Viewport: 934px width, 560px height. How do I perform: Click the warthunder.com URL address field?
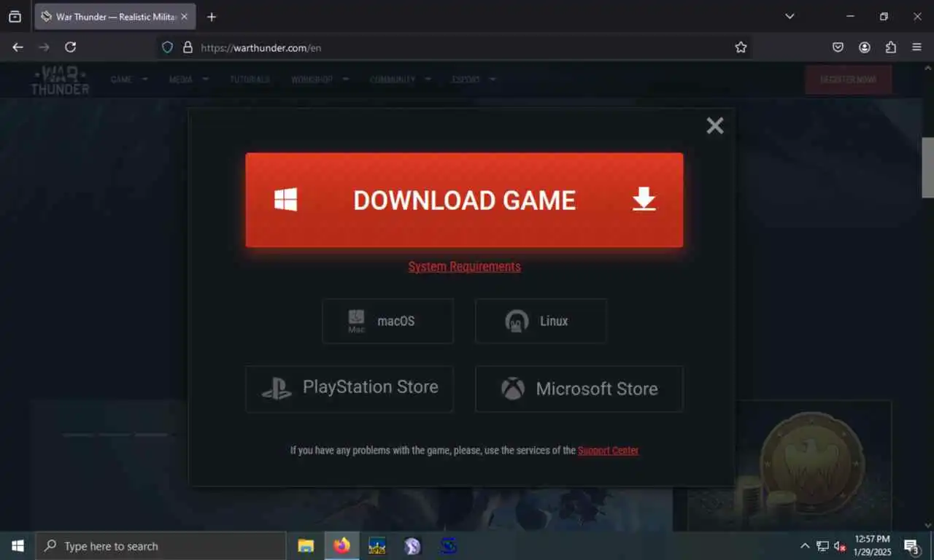click(x=452, y=47)
